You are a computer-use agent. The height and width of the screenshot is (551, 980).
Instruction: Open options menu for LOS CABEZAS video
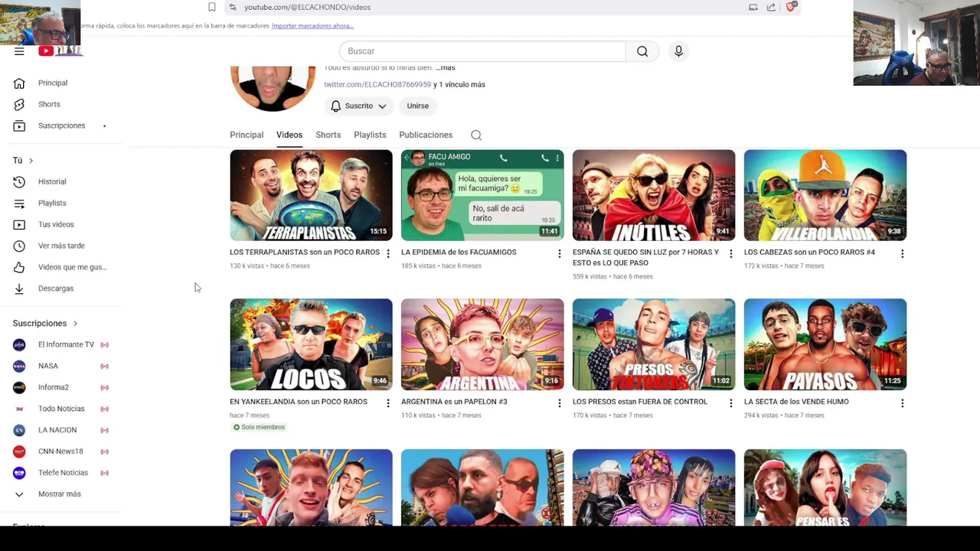click(x=902, y=253)
